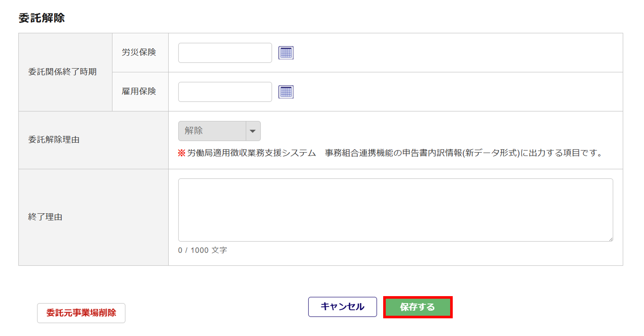Click the green 保存する button

(418, 307)
